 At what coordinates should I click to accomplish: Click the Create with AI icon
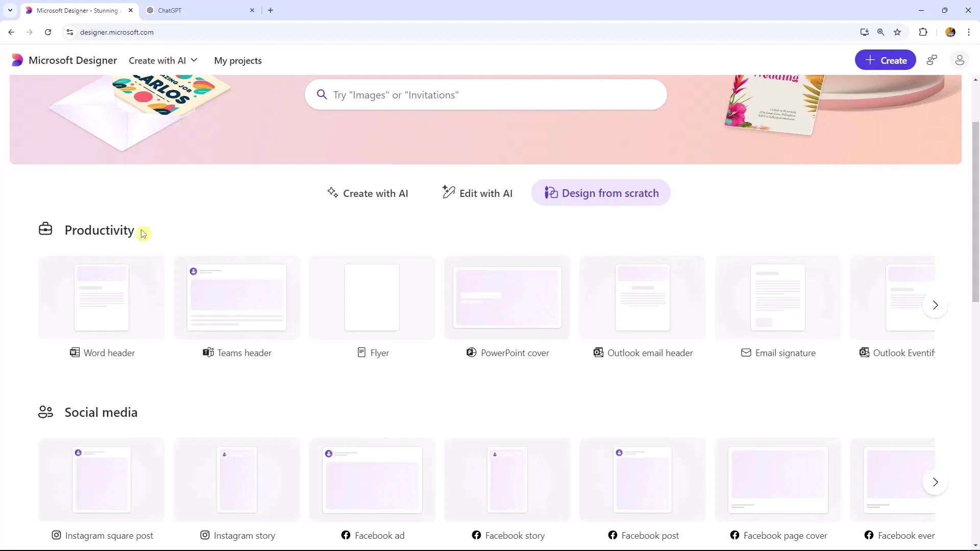[332, 193]
